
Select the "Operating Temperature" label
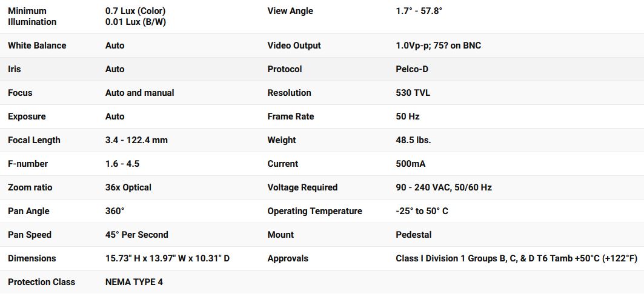[314, 211]
